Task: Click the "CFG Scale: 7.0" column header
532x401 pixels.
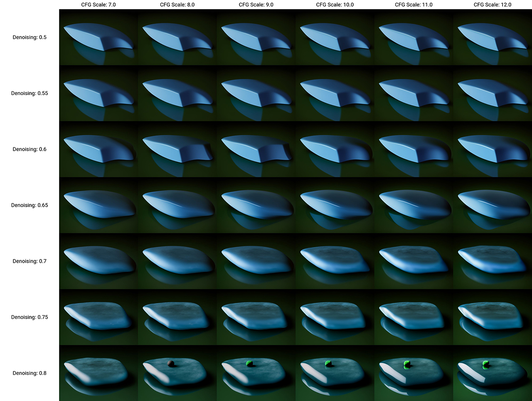Action: click(x=99, y=5)
